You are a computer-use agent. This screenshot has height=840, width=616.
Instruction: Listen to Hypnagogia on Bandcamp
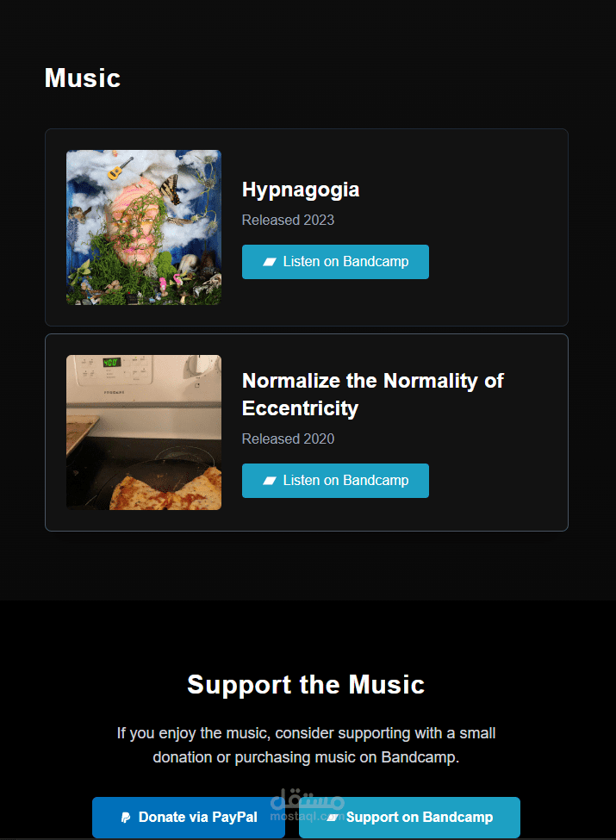(335, 261)
